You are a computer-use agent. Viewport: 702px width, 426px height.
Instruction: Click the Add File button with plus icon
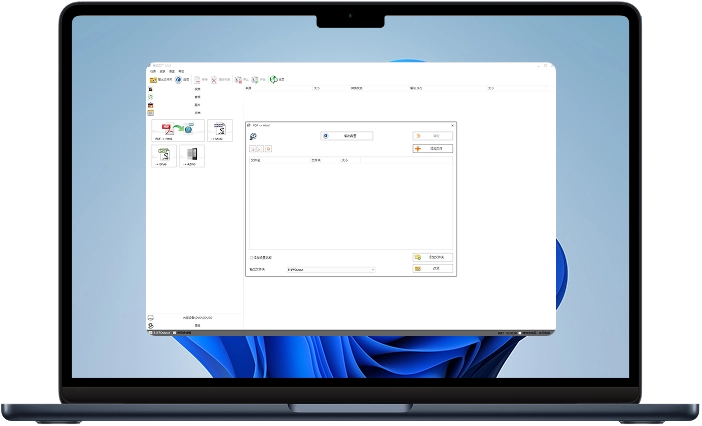tap(432, 148)
